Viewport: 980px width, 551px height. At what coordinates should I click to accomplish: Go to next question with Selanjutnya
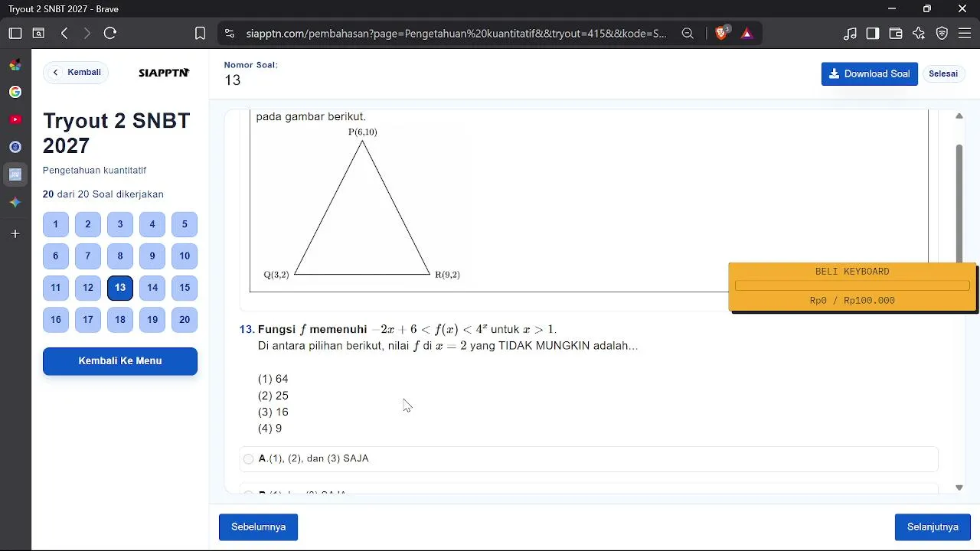933,527
